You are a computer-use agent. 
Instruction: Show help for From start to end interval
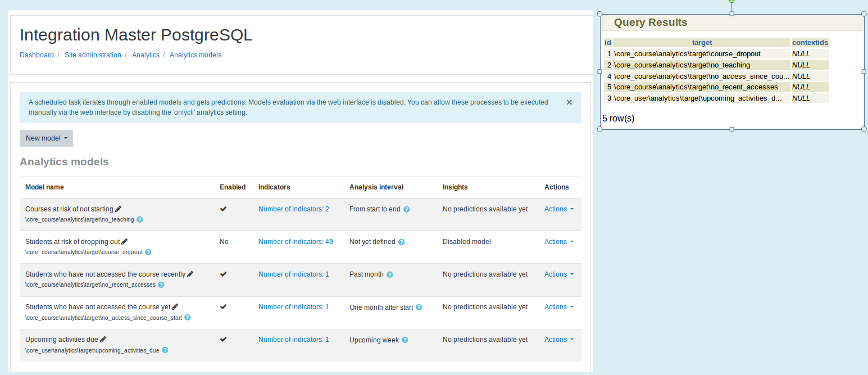[x=407, y=210]
